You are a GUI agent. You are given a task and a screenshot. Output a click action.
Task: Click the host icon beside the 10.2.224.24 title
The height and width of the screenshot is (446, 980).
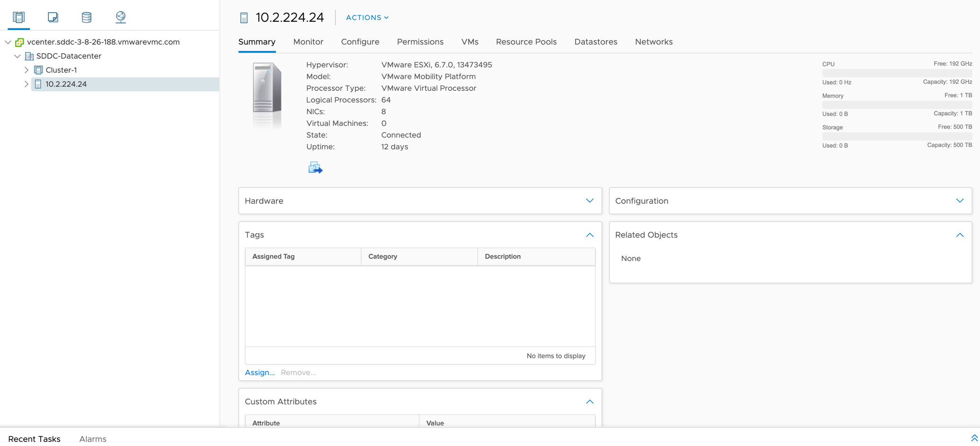coord(244,18)
